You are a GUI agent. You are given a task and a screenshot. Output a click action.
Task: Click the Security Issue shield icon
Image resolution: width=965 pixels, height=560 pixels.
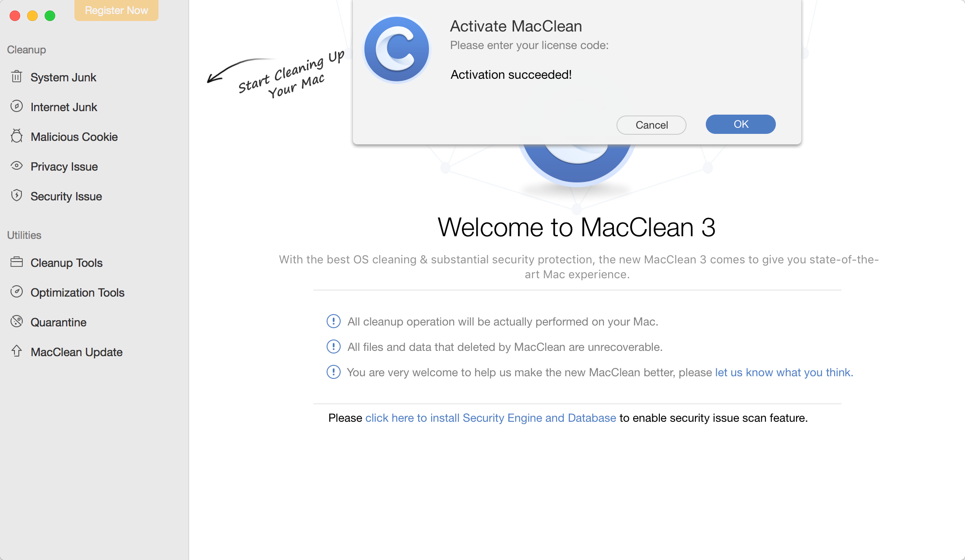pos(16,195)
